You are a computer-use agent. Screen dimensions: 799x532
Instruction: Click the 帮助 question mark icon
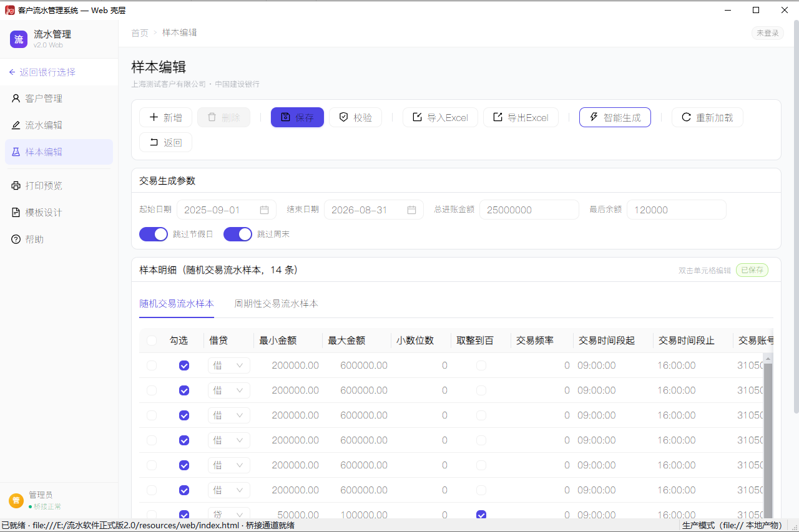click(16, 239)
